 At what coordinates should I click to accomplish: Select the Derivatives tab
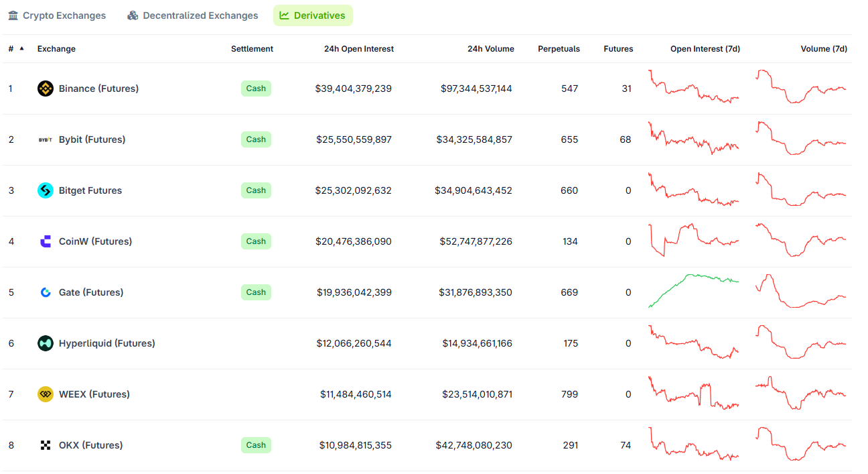tap(313, 15)
